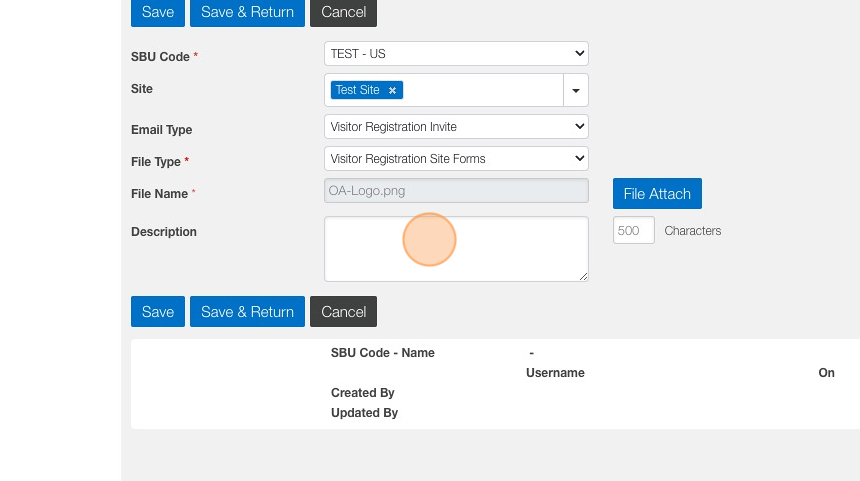Open the Site dropdown arrow
The image size is (860, 481).
(x=576, y=90)
